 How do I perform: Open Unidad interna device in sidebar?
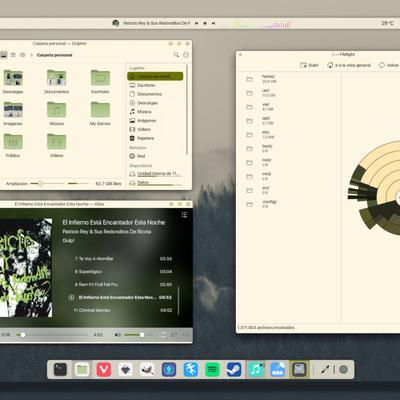pos(155,174)
